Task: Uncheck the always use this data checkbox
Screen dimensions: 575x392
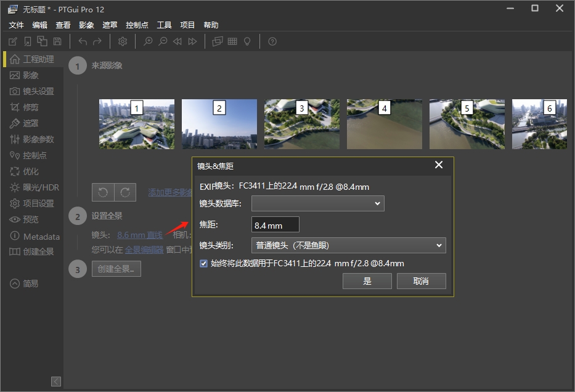Action: 204,263
